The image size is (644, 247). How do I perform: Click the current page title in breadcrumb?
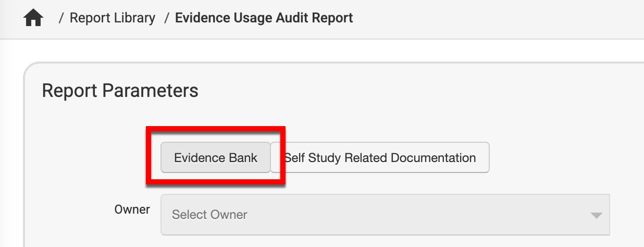click(264, 18)
